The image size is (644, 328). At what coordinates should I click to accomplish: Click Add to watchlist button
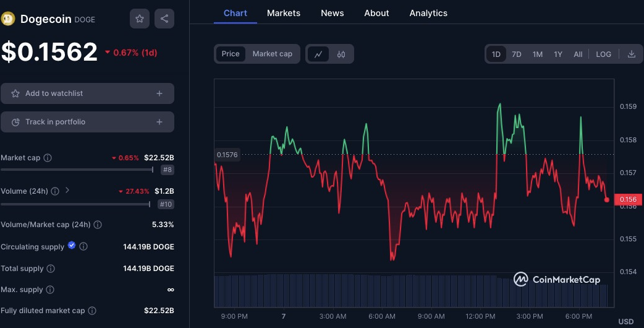pyautogui.click(x=88, y=93)
